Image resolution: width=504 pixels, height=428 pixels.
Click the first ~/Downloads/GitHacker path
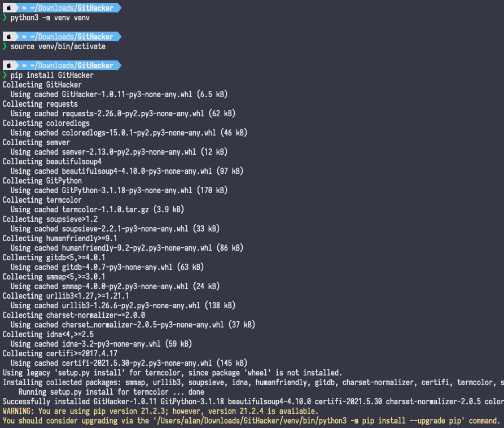72,8
